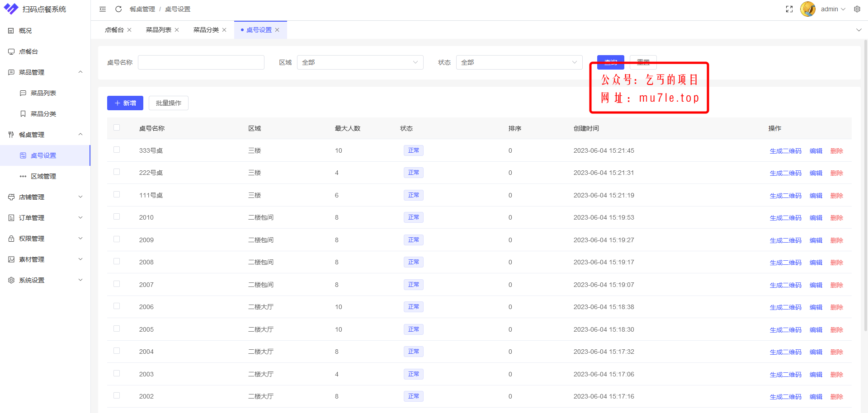This screenshot has width=868, height=413.
Task: Toggle fullscreen mode icon
Action: [x=789, y=9]
